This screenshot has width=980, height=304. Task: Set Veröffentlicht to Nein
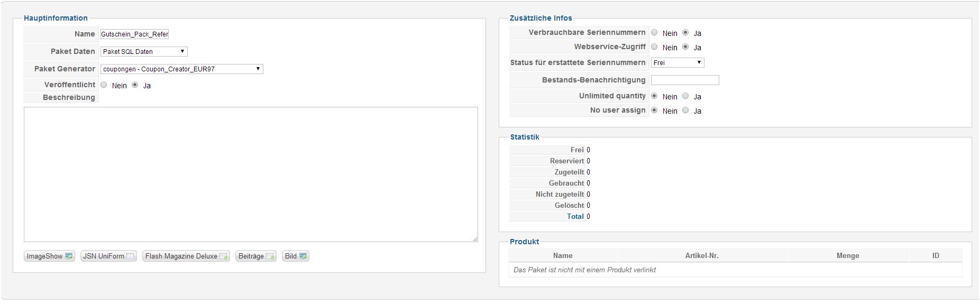point(104,85)
